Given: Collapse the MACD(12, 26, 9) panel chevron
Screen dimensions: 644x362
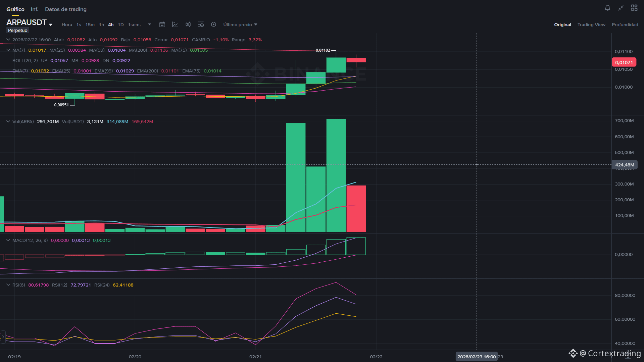Looking at the screenshot, I should tap(8, 240).
